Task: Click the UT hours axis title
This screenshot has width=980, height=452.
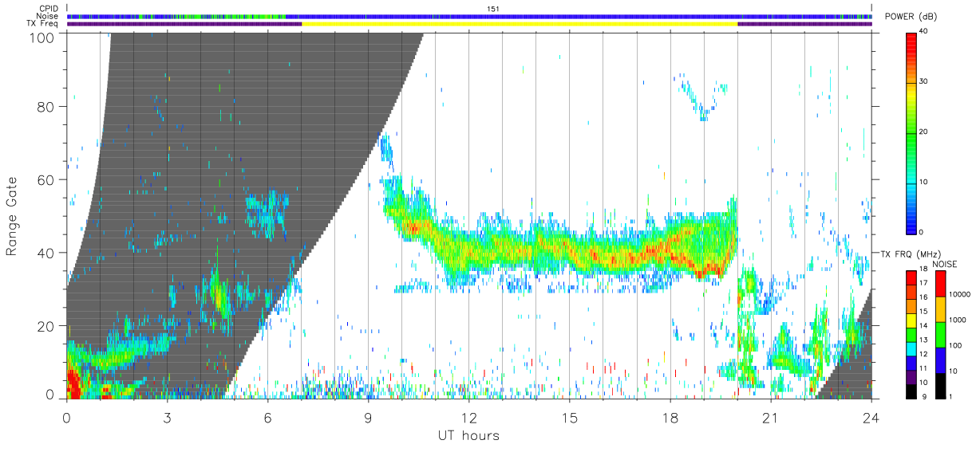Action: tap(468, 435)
